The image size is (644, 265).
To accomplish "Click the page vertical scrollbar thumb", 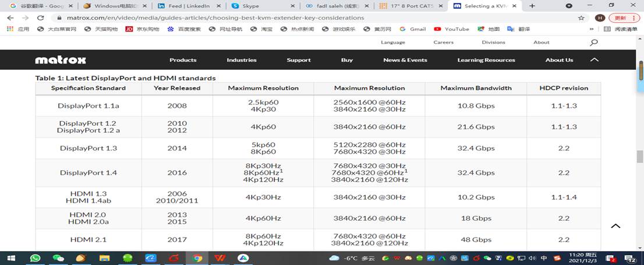I will coord(639,157).
